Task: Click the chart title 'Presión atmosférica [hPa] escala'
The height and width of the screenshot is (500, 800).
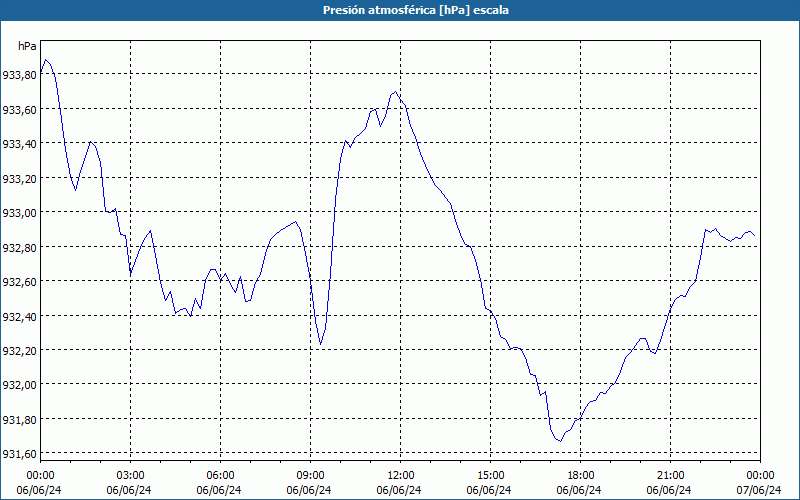Action: (415, 10)
